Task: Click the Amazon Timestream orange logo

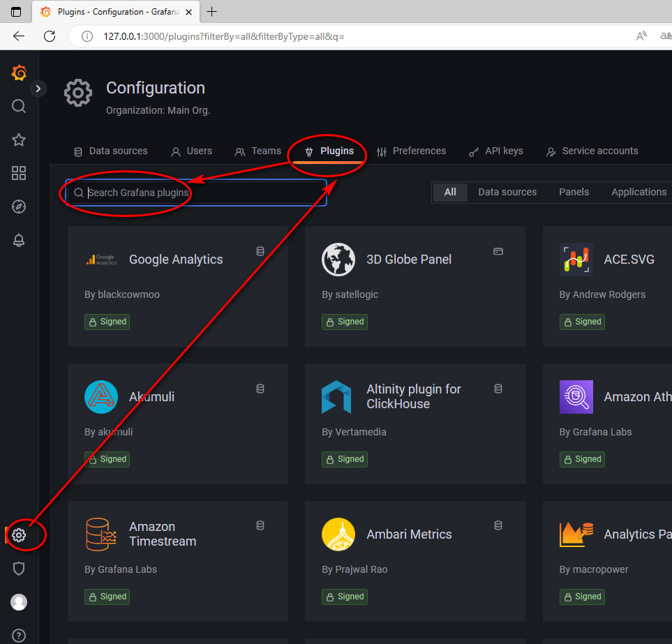Action: click(101, 534)
